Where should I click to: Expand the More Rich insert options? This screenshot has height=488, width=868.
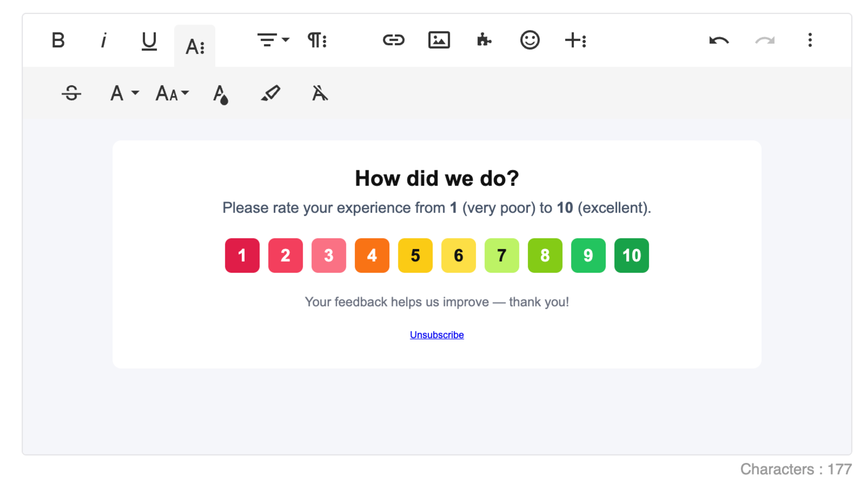[x=576, y=41]
